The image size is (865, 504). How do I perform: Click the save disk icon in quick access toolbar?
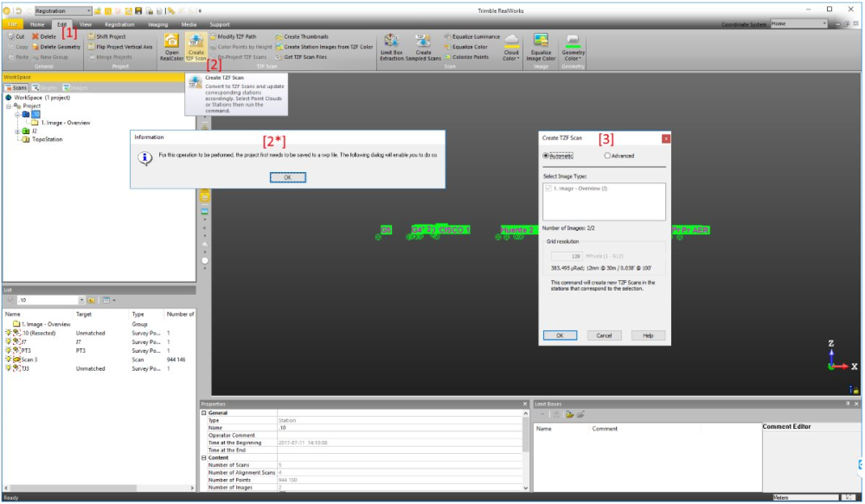pyautogui.click(x=138, y=10)
